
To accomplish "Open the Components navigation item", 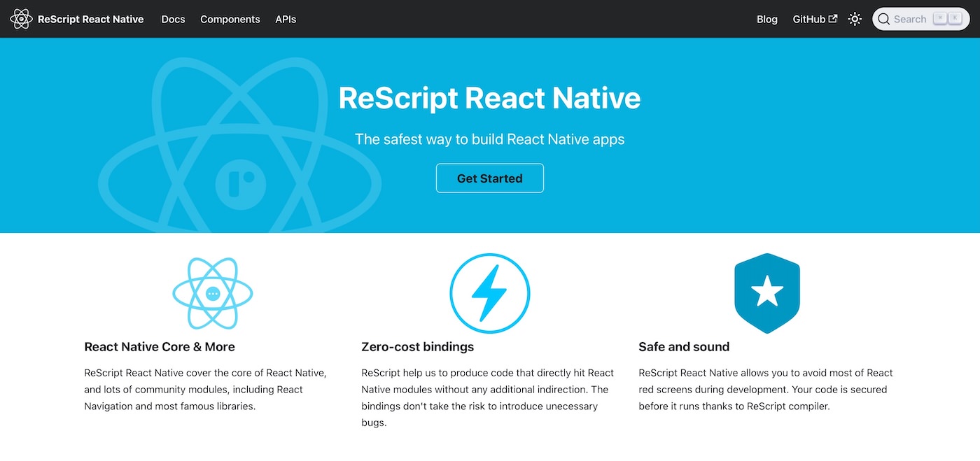I will [x=230, y=19].
